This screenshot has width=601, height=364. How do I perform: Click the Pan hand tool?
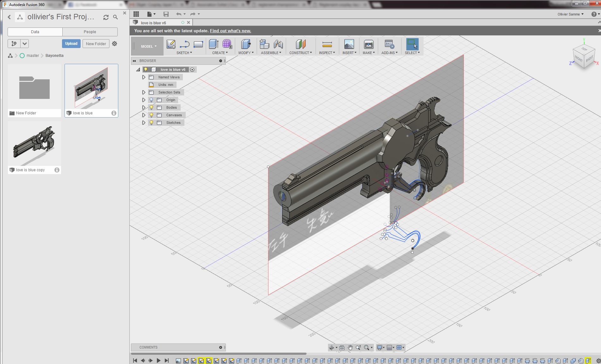click(350, 348)
